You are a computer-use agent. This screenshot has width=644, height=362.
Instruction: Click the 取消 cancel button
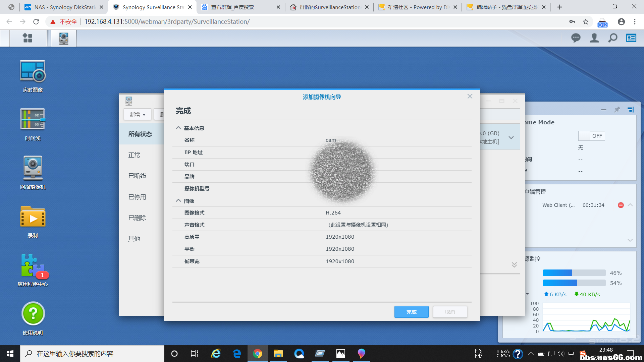point(450,312)
